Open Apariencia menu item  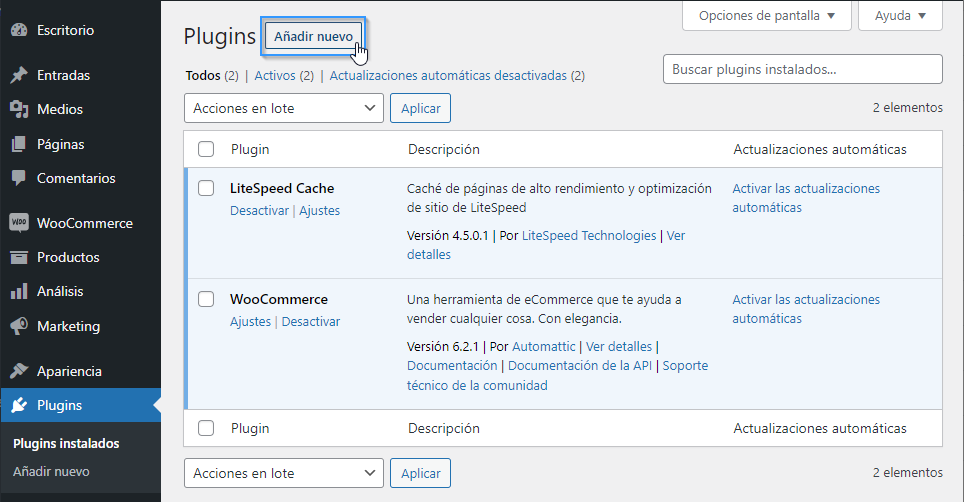69,371
